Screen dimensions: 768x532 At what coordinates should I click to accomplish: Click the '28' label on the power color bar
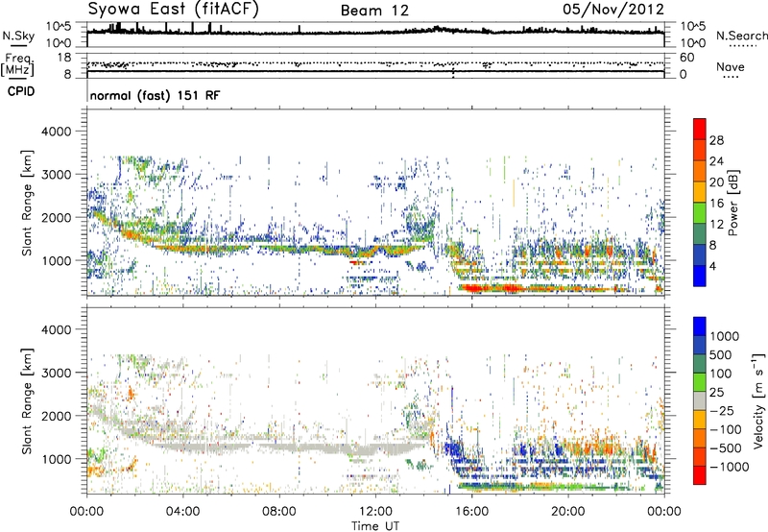(x=716, y=140)
